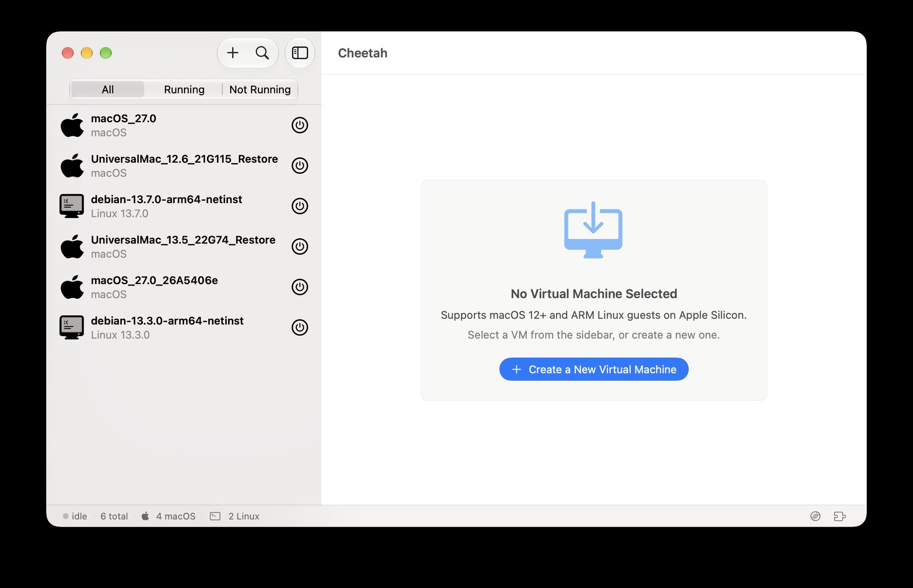
Task: Start UniversalMac_13.5_22G74_Restore using power icon
Action: [x=300, y=247]
